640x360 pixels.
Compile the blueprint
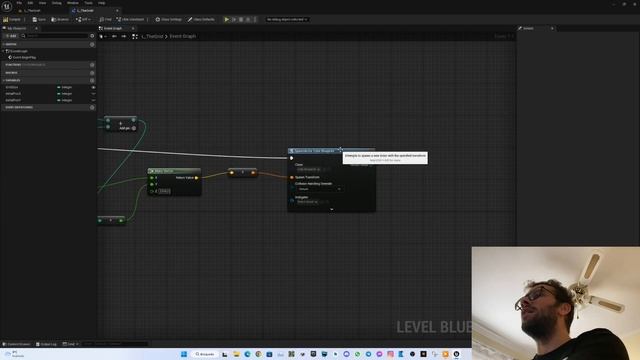click(x=12, y=19)
